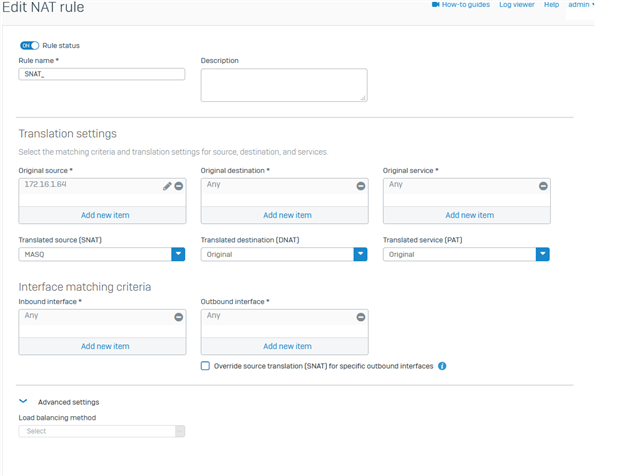Enable Override source translation (SNAT) checkbox
The image size is (640, 476).
205,366
